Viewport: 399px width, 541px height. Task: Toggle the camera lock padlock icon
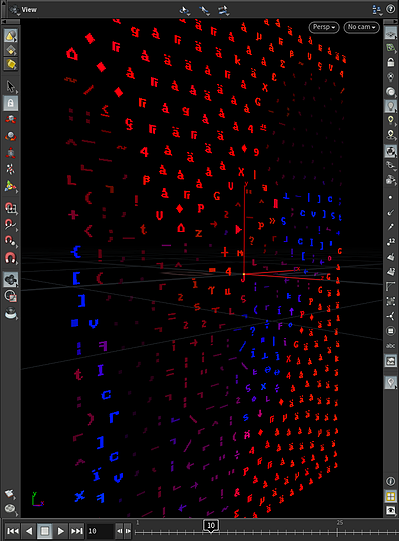pos(390,62)
